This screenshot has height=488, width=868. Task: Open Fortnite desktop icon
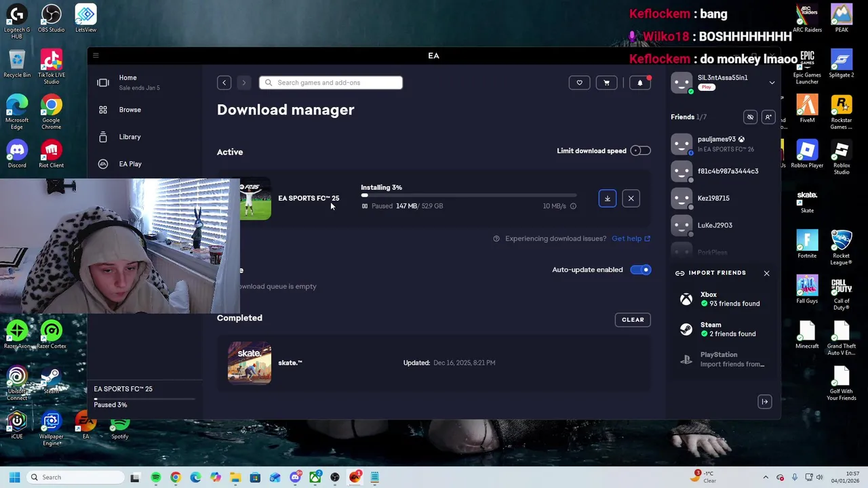[x=807, y=245]
